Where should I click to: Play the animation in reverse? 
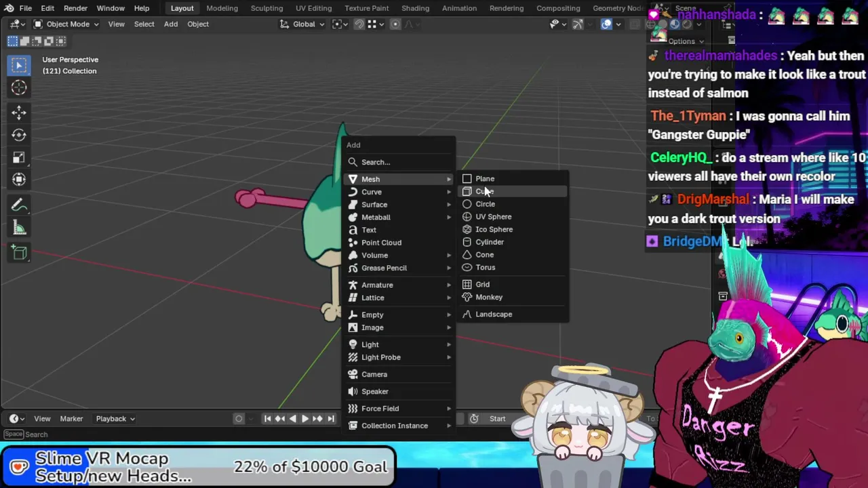pos(292,419)
